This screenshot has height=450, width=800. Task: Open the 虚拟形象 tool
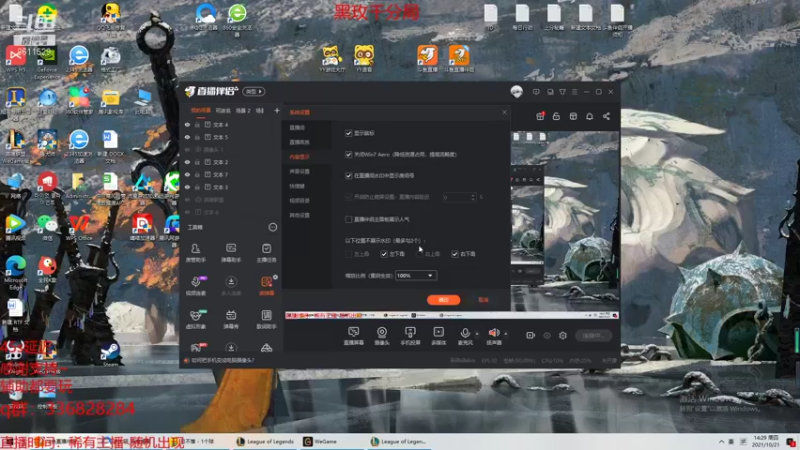(x=195, y=319)
